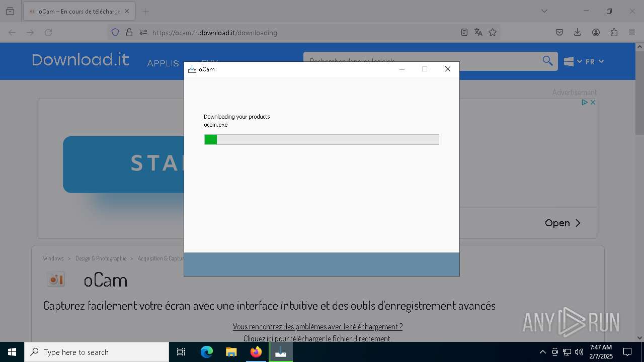Reload the page in Firefox

tap(48, 32)
